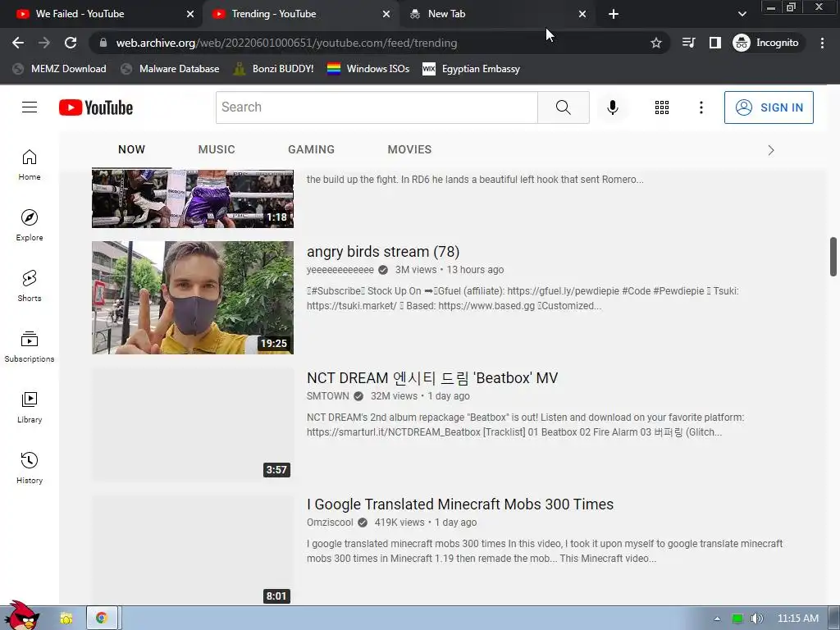Viewport: 840px width, 630px height.
Task: Start voice search with microphone icon
Action: click(612, 107)
